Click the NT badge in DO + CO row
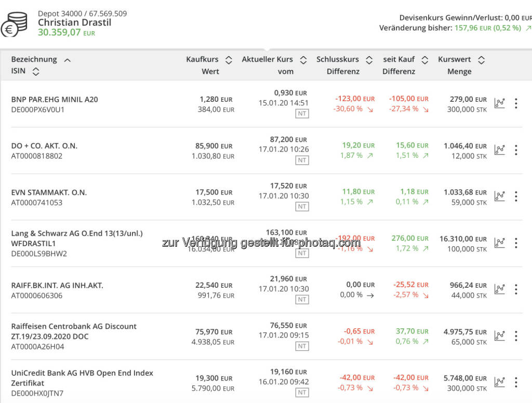 (x=302, y=160)
